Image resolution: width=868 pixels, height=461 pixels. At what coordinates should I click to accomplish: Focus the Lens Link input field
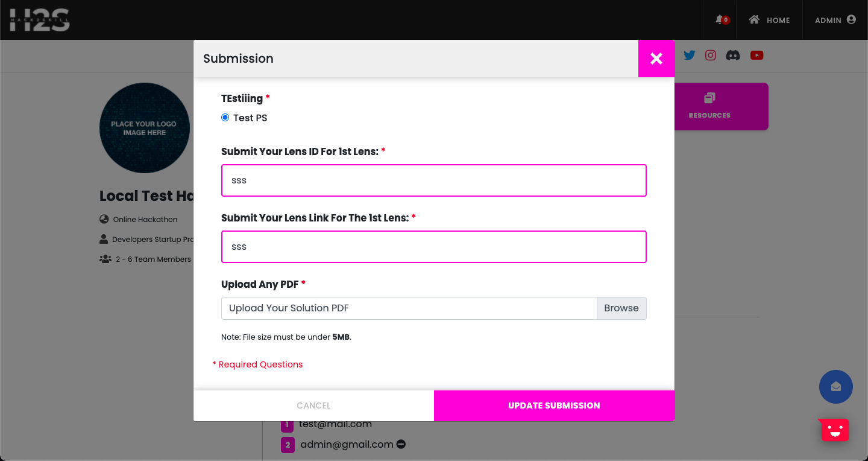(x=434, y=247)
